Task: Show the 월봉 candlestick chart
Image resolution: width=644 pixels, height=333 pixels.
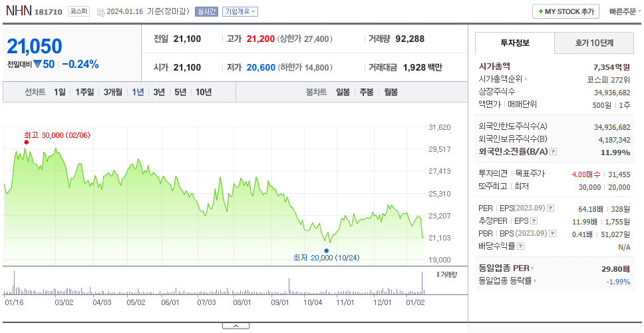Action: (391, 92)
